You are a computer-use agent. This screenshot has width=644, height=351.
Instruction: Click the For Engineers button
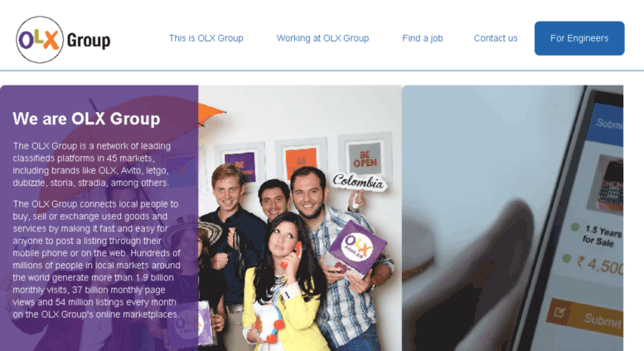(579, 38)
